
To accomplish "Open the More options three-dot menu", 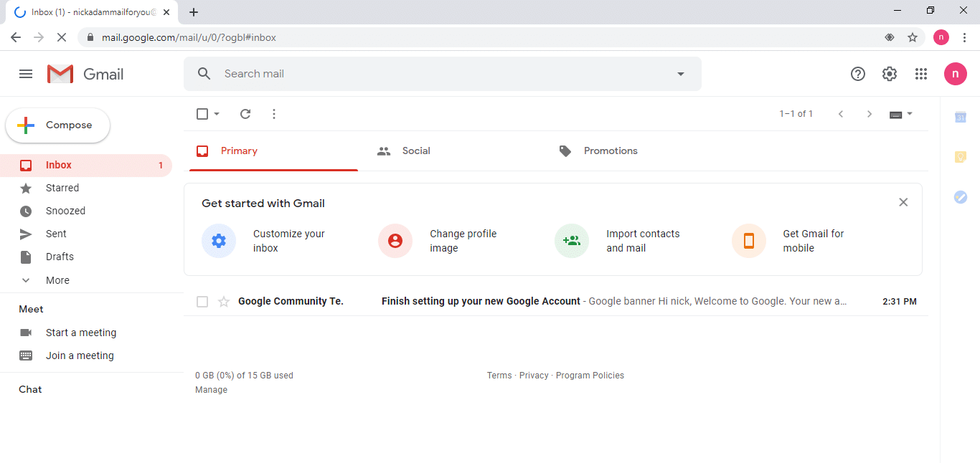I will tap(274, 114).
